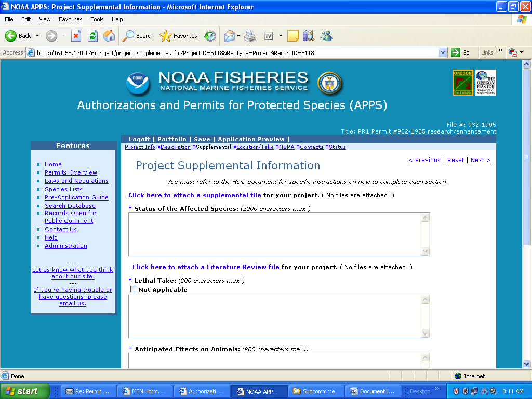Screen dimensions: 532x399
Task: Click Application Preview link
Action: [x=251, y=139]
